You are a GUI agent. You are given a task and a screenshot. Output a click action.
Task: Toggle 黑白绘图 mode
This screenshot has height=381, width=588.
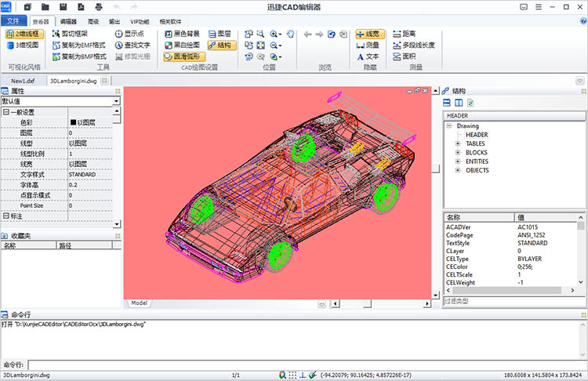pyautogui.click(x=182, y=45)
